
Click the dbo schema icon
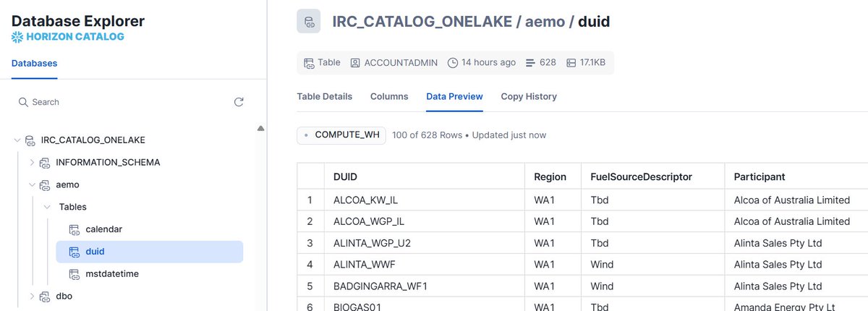(45, 296)
